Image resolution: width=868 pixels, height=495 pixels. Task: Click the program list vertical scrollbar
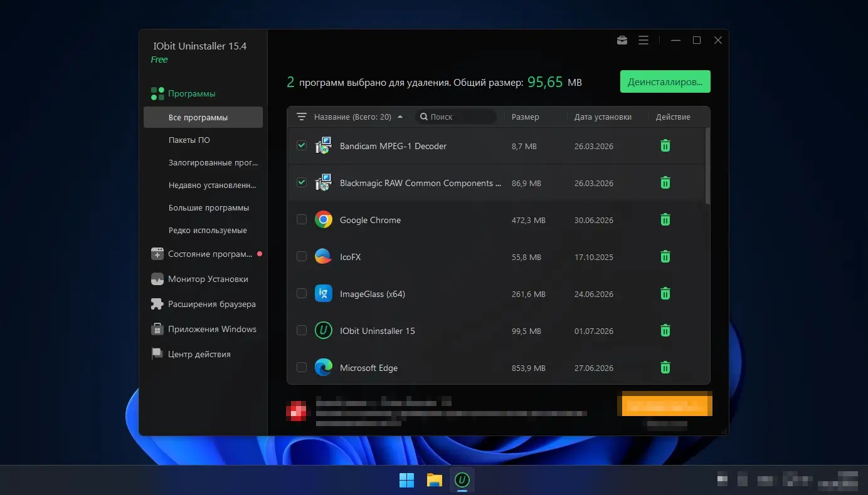tap(708, 166)
